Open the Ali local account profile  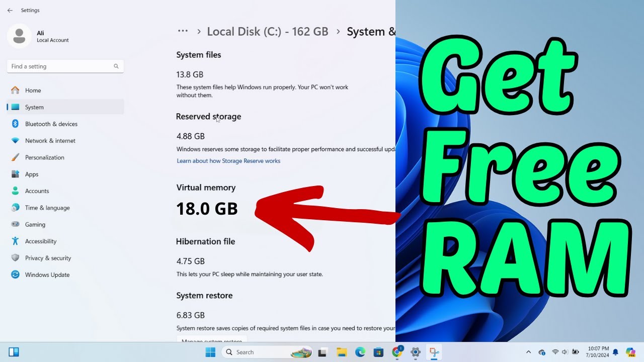(38, 36)
